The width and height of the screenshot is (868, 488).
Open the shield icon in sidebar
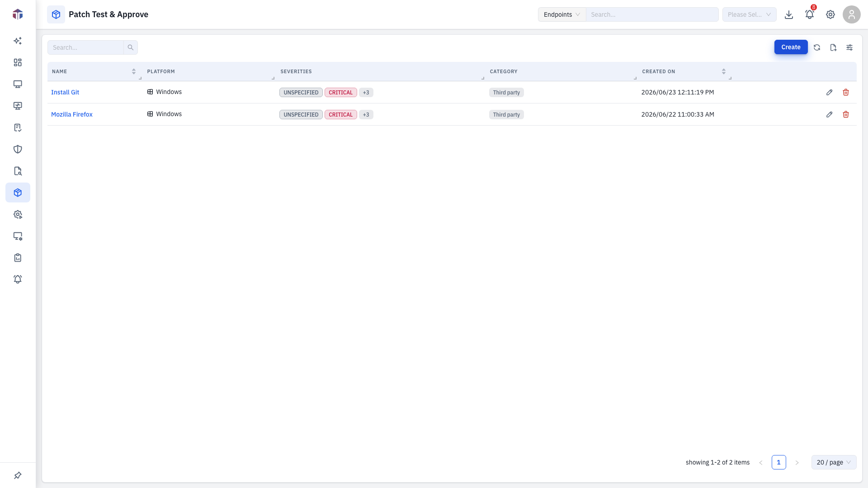(18, 149)
